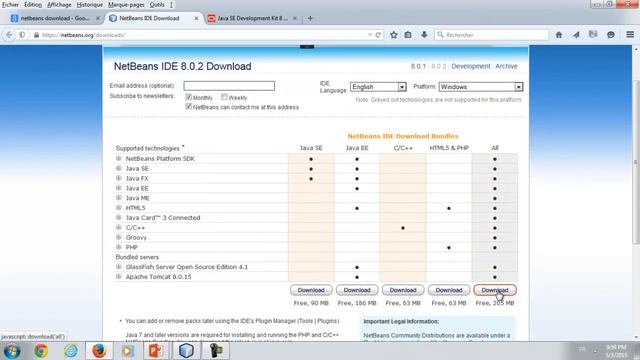Image resolution: width=640 pixels, height=360 pixels.
Task: Open the URL bar history dropdown arrow
Action: 370,35
